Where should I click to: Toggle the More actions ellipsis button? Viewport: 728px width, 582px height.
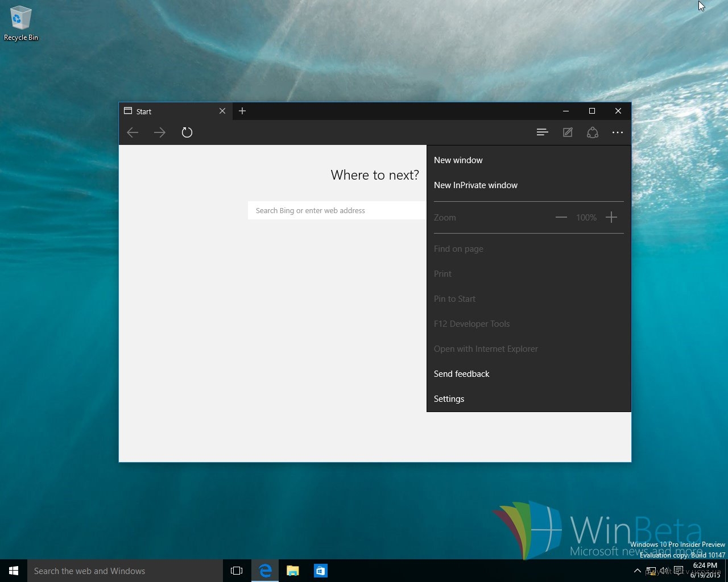pos(618,132)
